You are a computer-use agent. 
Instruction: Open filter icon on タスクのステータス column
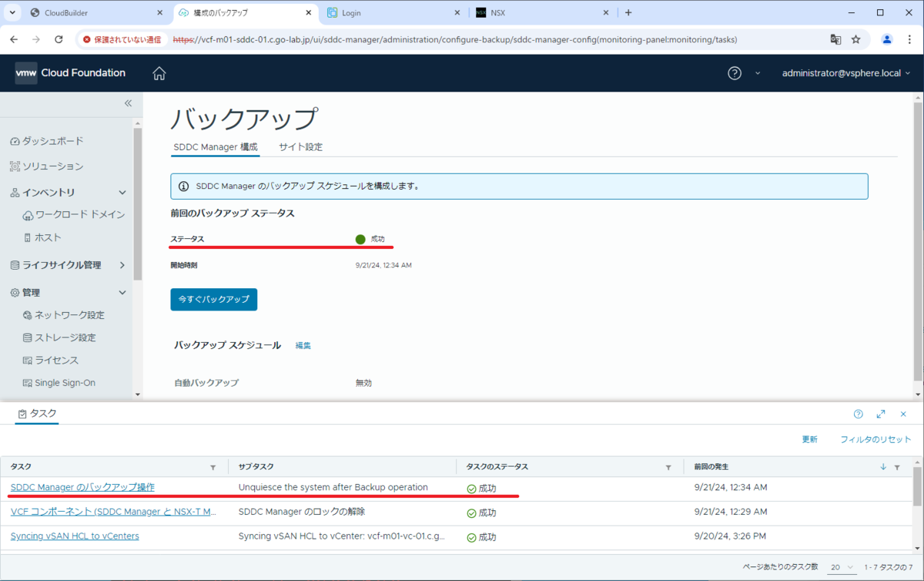pos(668,468)
